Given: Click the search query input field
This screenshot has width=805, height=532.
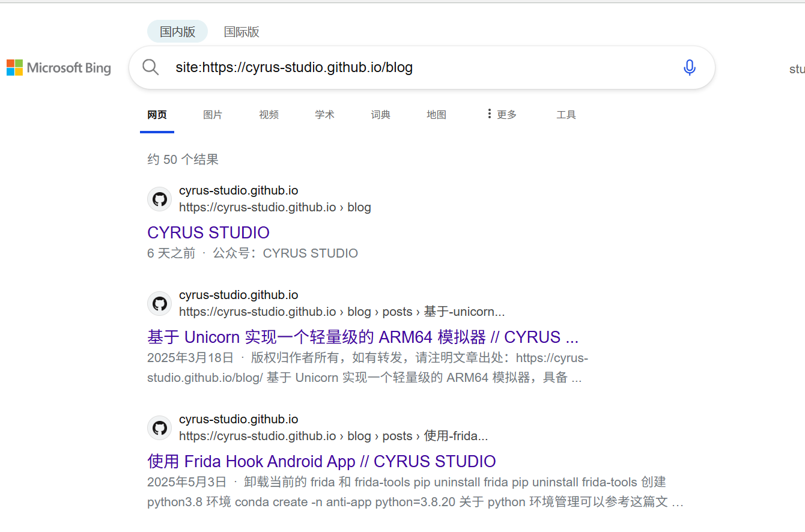Looking at the screenshot, I should click(421, 67).
